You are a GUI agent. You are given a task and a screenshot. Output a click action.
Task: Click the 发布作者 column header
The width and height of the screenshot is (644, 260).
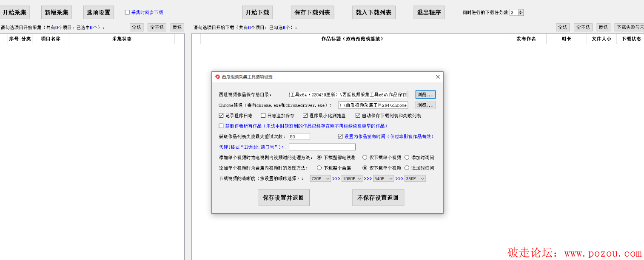coord(526,39)
